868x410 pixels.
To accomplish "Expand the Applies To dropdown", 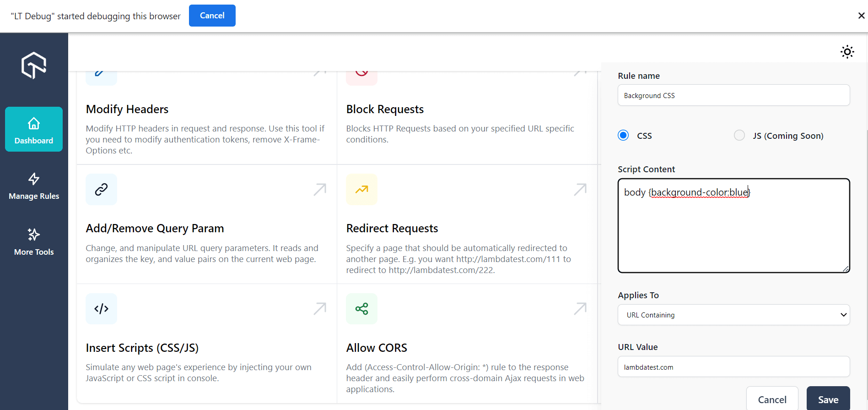I will pyautogui.click(x=733, y=315).
